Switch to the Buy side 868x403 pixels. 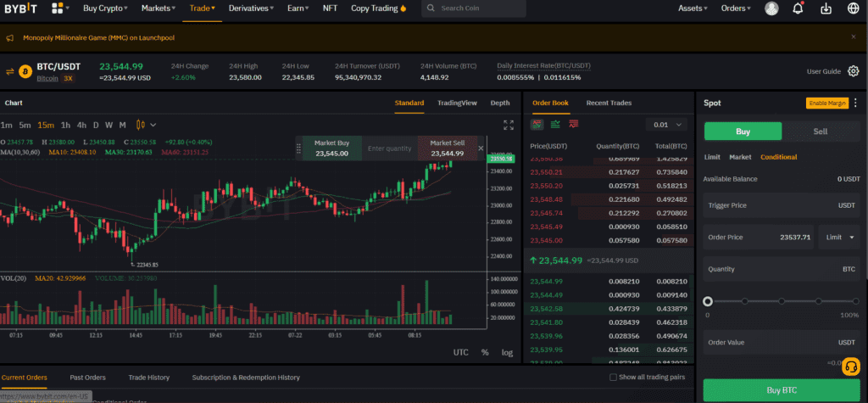743,132
